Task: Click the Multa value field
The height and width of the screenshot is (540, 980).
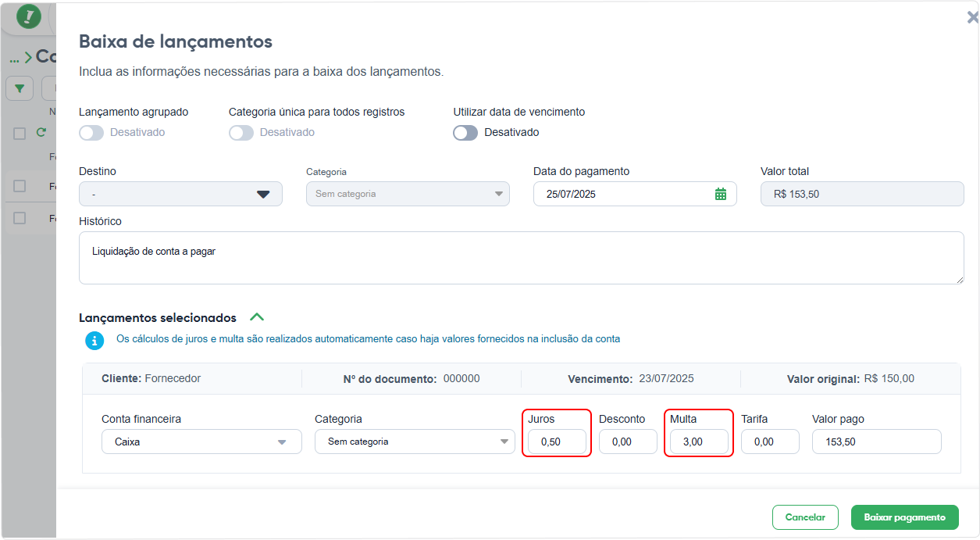Action: [699, 442]
